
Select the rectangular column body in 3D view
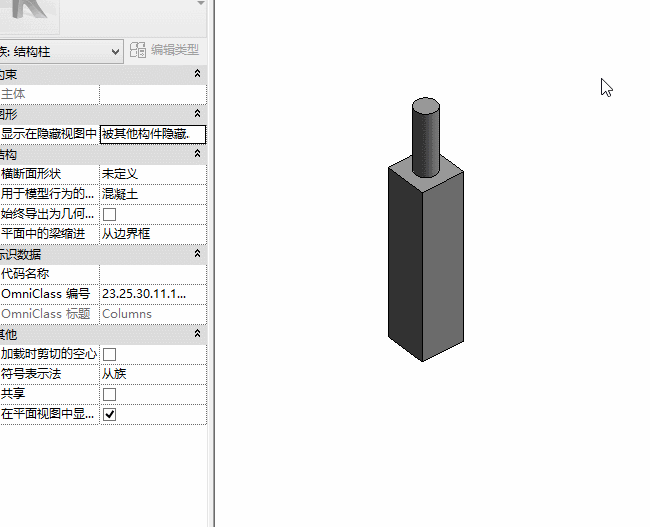(426, 265)
